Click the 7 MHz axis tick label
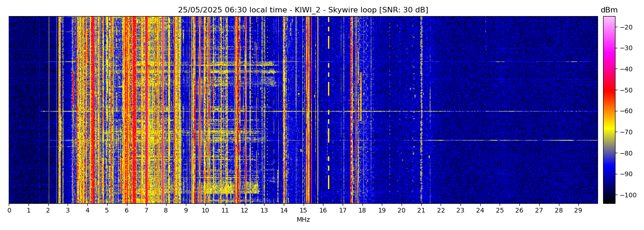This screenshot has width=644, height=230. pos(146,210)
